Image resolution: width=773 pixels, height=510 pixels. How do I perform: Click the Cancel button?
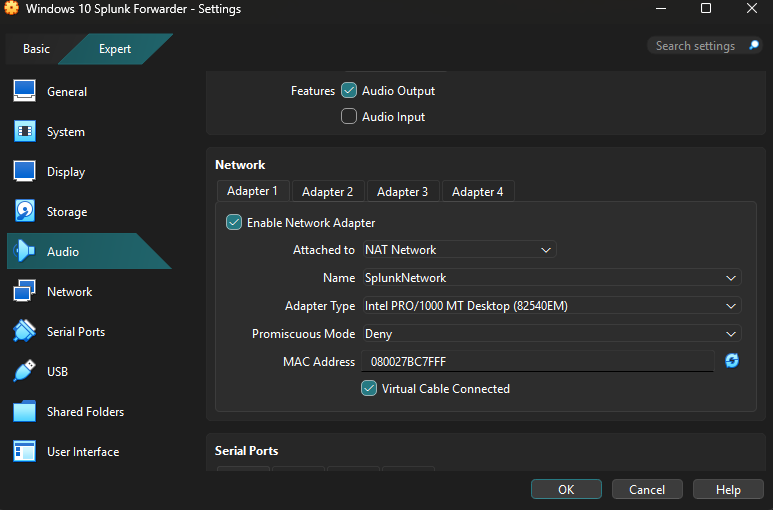647,489
